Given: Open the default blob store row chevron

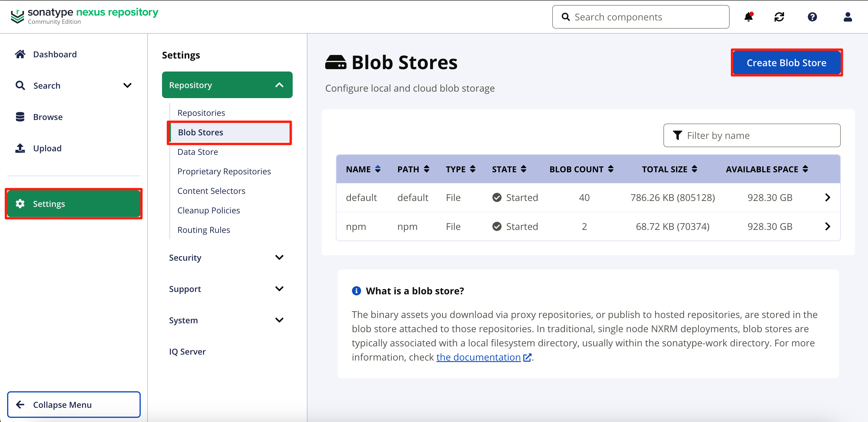Looking at the screenshot, I should pos(827,197).
